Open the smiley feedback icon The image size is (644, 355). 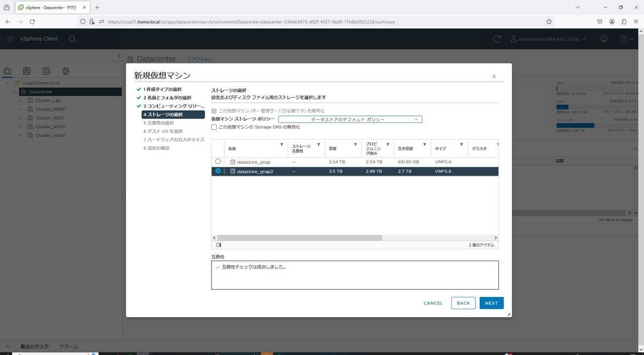[604, 39]
